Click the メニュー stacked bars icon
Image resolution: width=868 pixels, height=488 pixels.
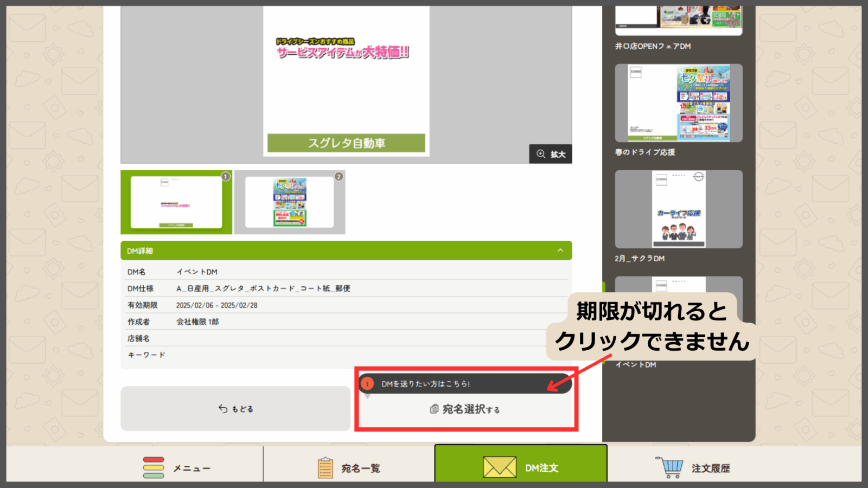[x=154, y=467]
